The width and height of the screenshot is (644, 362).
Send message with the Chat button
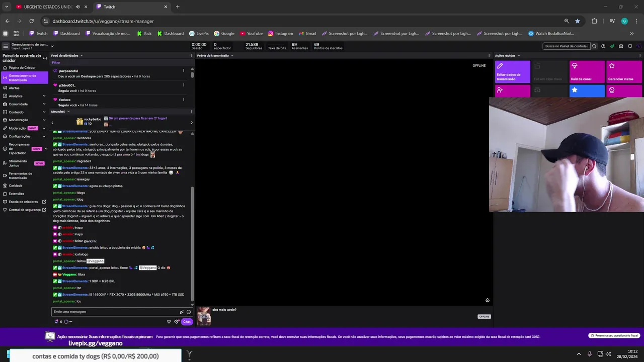(x=187, y=321)
